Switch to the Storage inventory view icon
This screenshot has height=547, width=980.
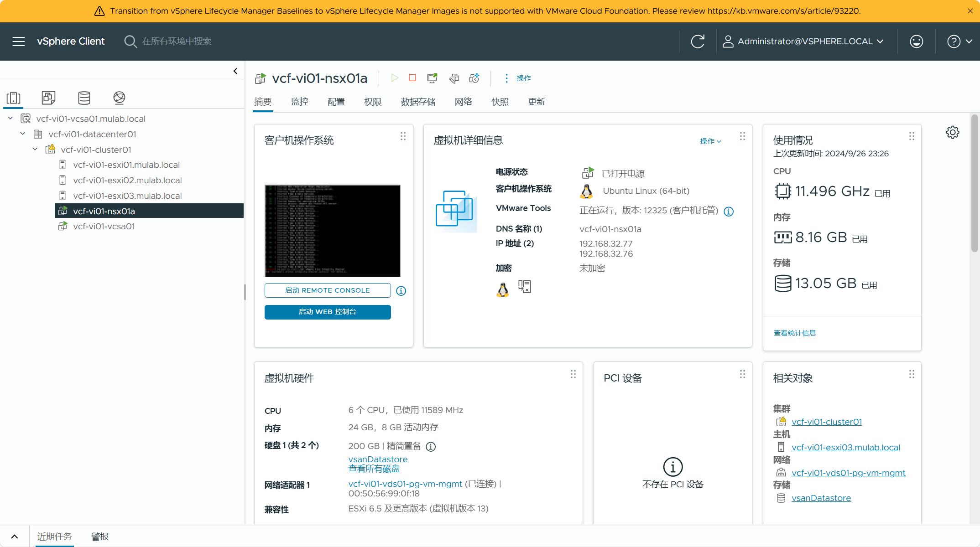pos(84,98)
